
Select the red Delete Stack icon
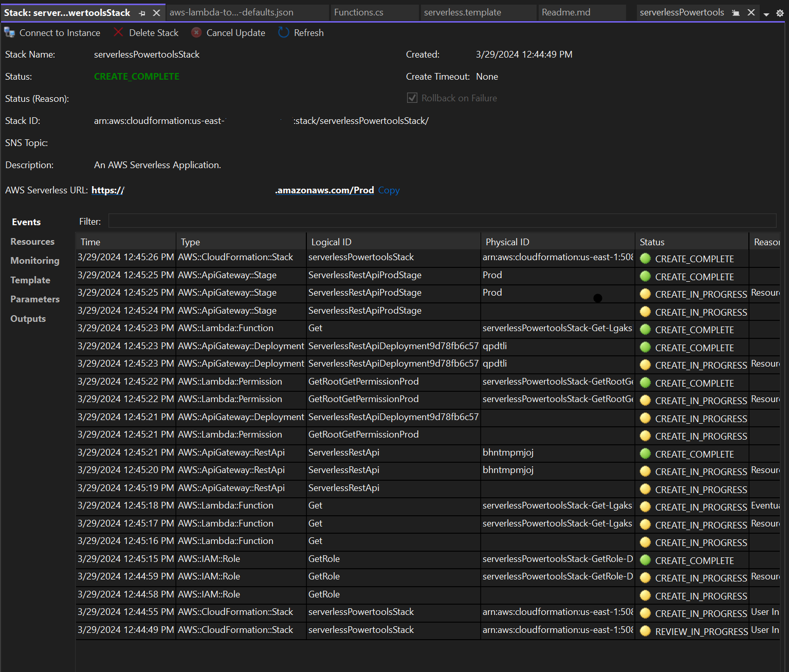(x=118, y=32)
